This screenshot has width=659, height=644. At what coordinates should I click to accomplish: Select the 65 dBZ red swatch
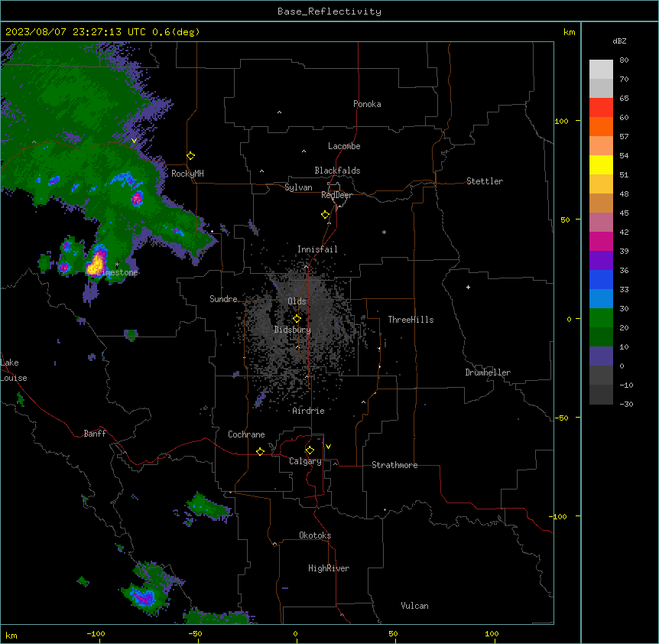click(x=601, y=108)
